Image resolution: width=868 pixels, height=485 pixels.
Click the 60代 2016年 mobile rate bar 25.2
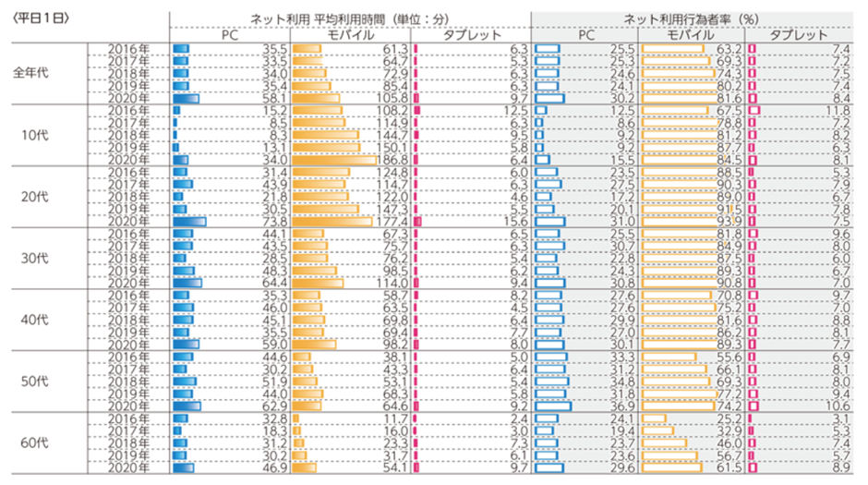pyautogui.click(x=654, y=418)
